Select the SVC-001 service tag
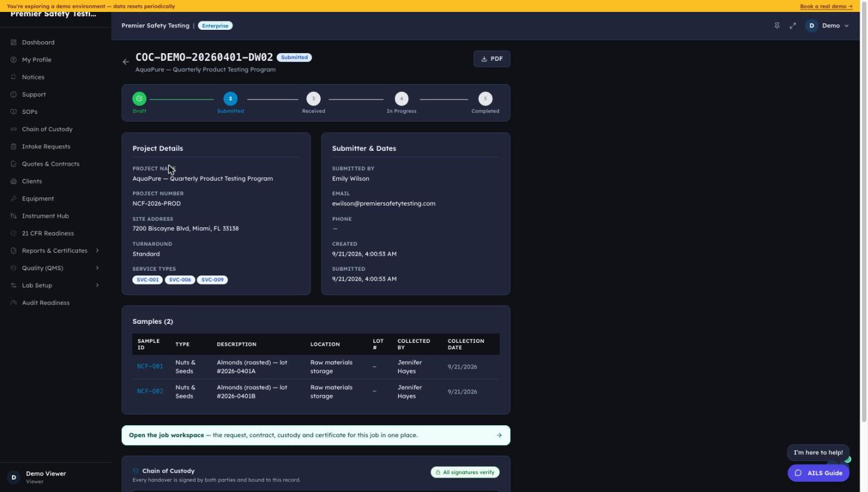Viewport: 868px width, 492px height. click(147, 280)
